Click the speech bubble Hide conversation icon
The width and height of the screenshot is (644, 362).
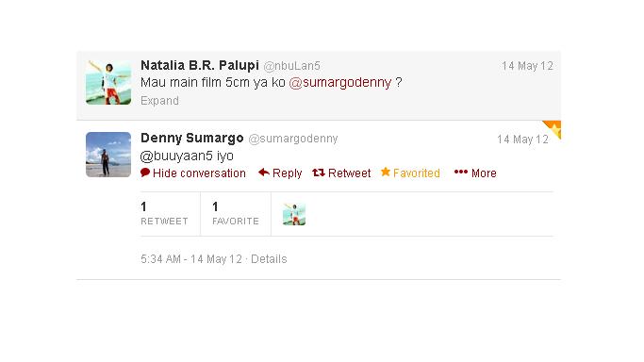click(x=145, y=173)
